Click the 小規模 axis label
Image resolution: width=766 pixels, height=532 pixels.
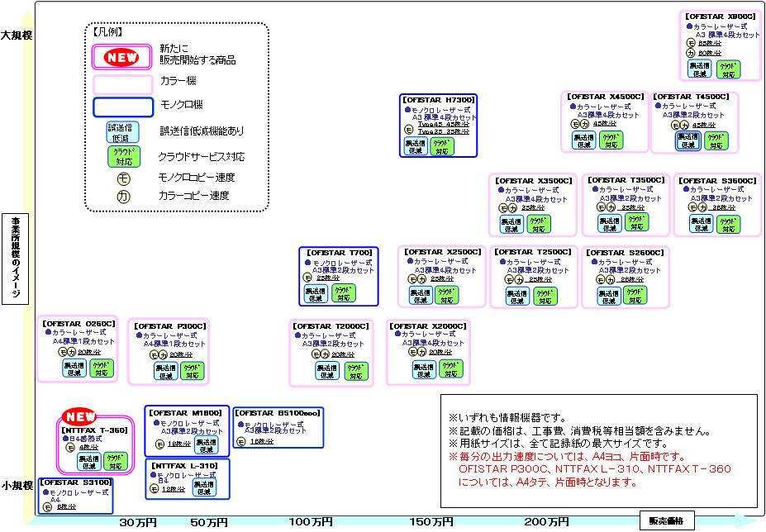[x=17, y=486]
